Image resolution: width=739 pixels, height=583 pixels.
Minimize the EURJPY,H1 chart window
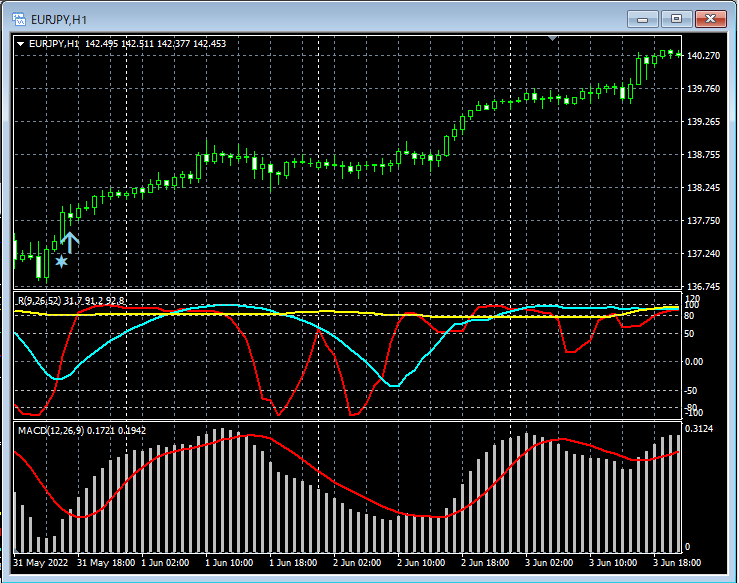(x=642, y=18)
